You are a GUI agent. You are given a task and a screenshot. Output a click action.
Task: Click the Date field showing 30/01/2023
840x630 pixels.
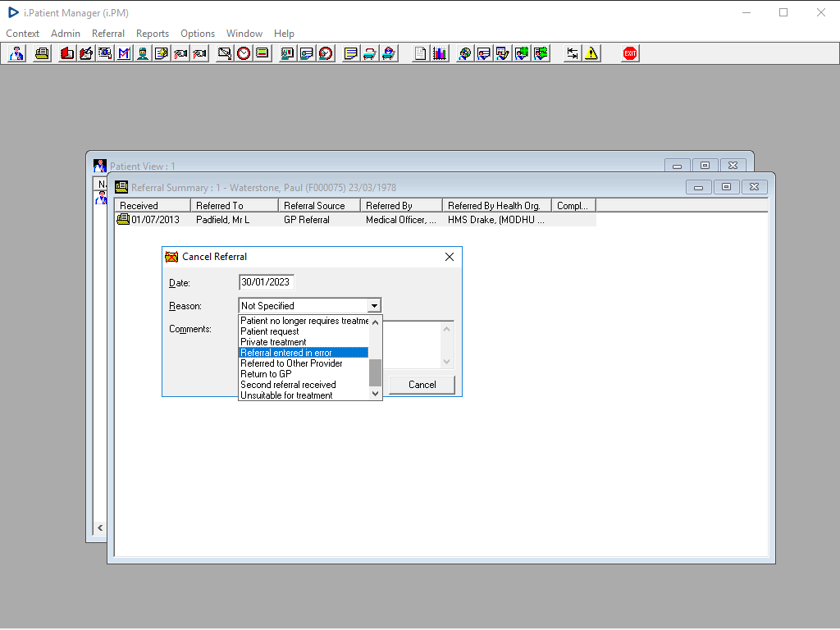click(267, 282)
